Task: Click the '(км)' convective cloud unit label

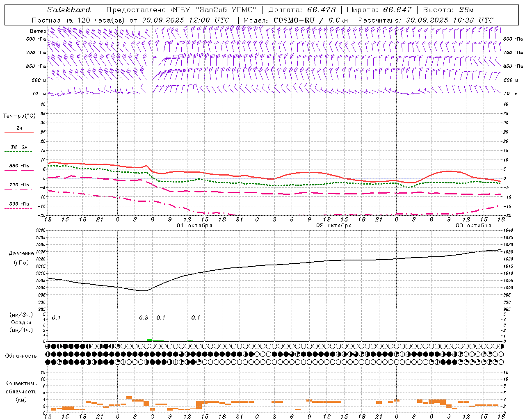Action: point(21,399)
